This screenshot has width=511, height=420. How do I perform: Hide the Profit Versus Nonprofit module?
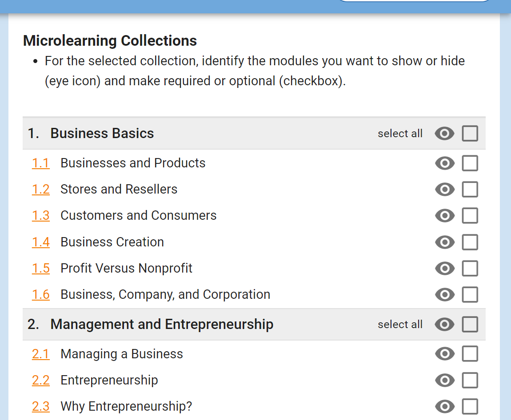pos(444,268)
